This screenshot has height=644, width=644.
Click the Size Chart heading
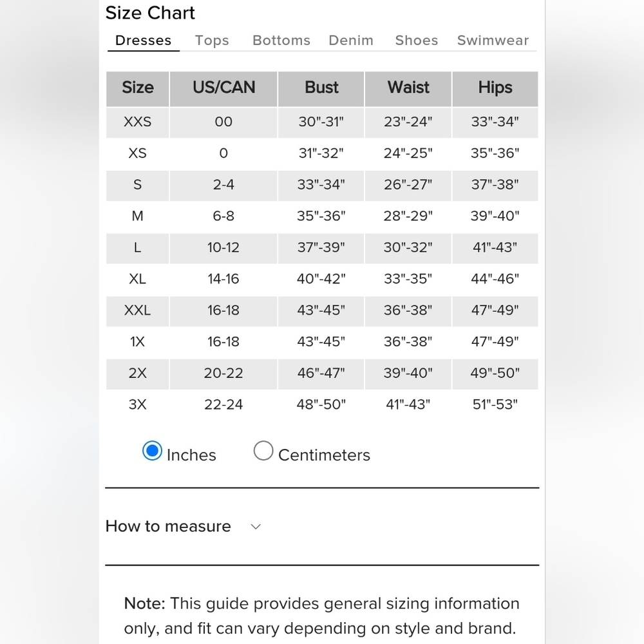pos(150,13)
